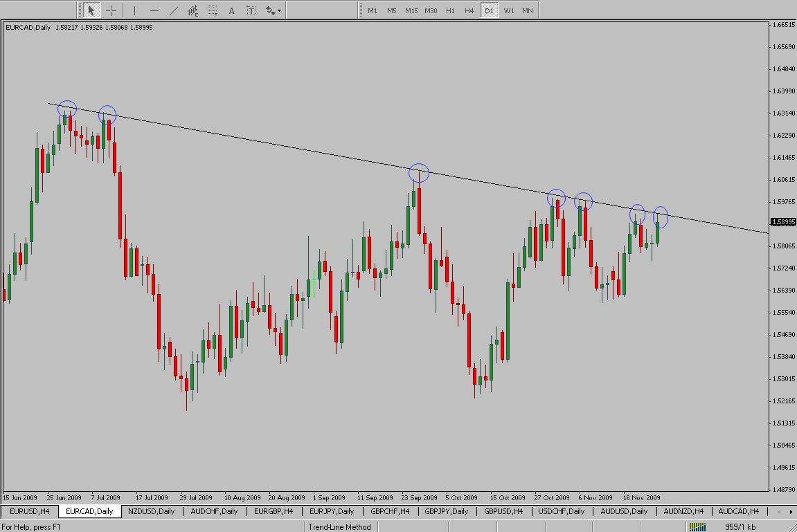Click the connection status 959/1 kb indicator
The width and height of the screenshot is (797, 532).
pyautogui.click(x=738, y=526)
